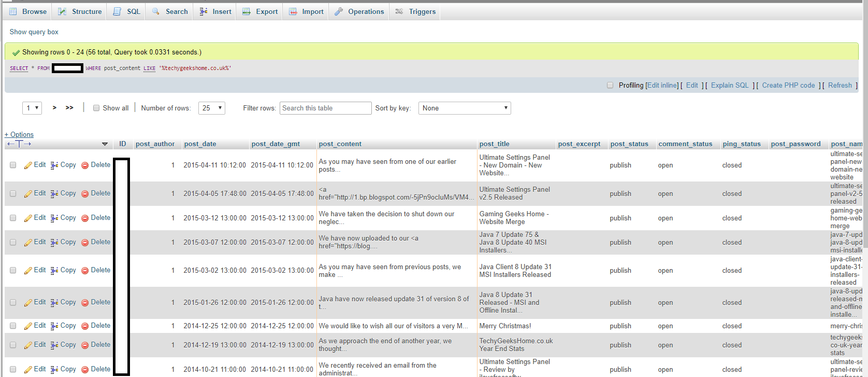Click the pencil icon for the 2015-04-05 row
This screenshot has width=868, height=377.
[x=28, y=194]
